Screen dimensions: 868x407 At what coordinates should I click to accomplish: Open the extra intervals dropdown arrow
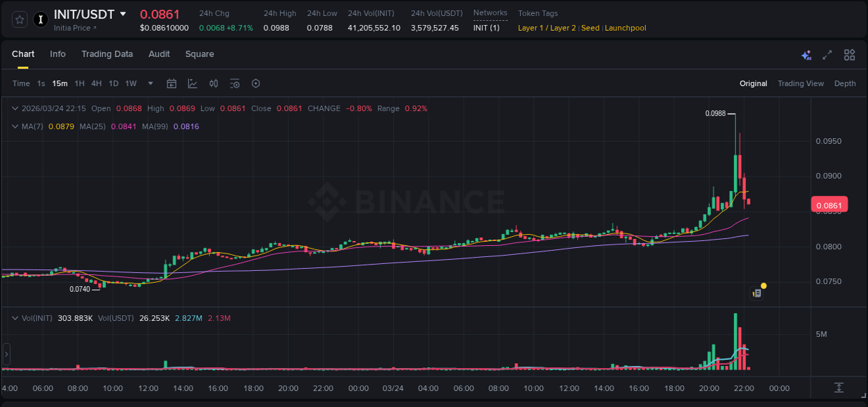pyautogui.click(x=149, y=83)
